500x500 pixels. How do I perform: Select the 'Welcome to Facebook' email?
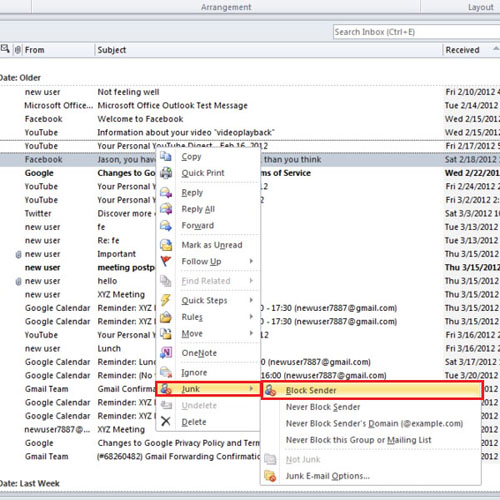[250, 119]
